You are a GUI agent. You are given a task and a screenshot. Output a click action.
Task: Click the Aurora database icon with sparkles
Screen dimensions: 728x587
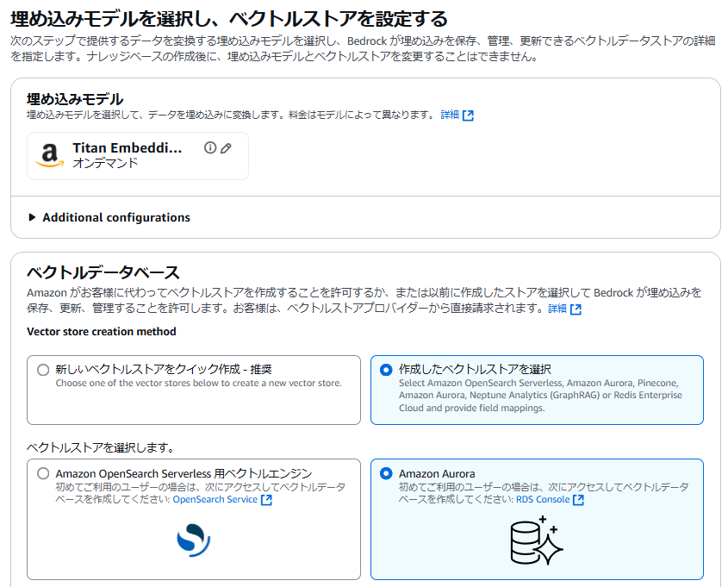click(537, 540)
